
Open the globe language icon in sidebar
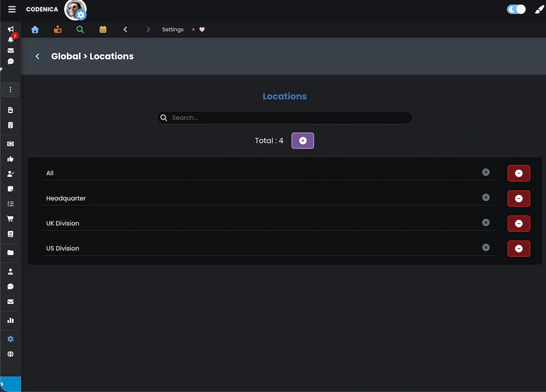point(10,354)
